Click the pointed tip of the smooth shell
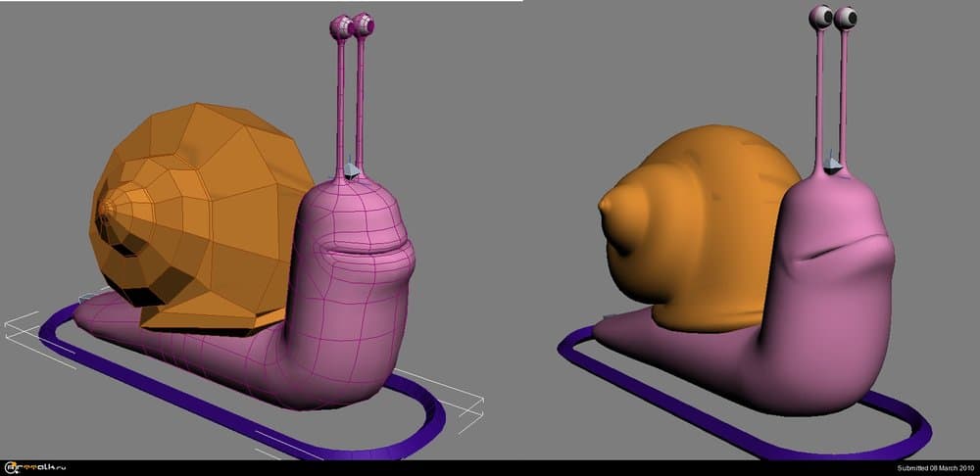Viewport: 980px width, 476px height. (604, 206)
